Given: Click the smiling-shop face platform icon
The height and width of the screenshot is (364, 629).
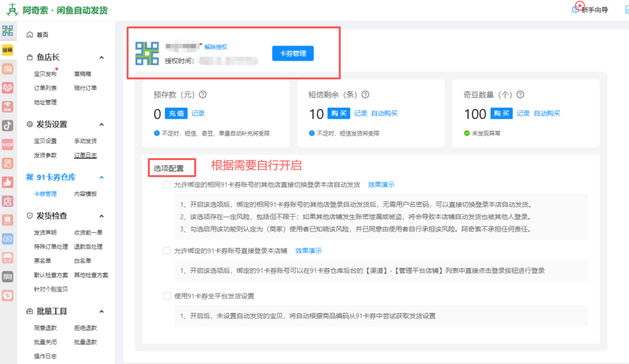Looking at the screenshot, I should pyautogui.click(x=7, y=257).
